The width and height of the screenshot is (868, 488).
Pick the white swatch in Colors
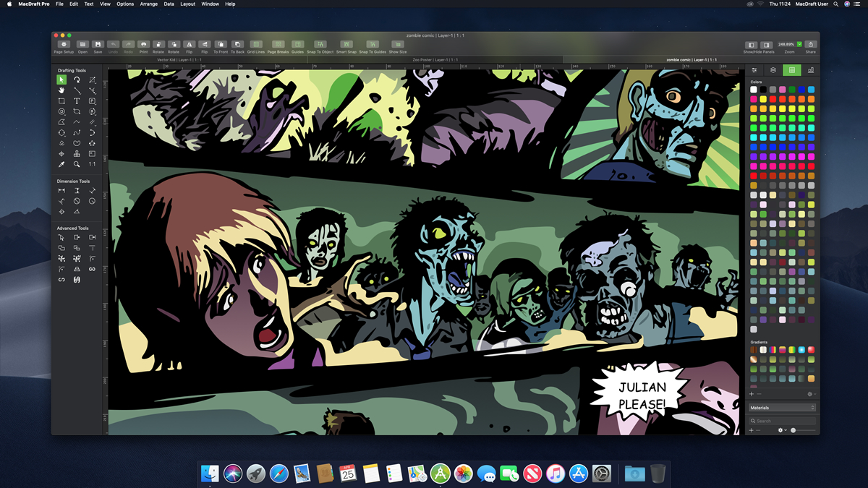pos(754,90)
